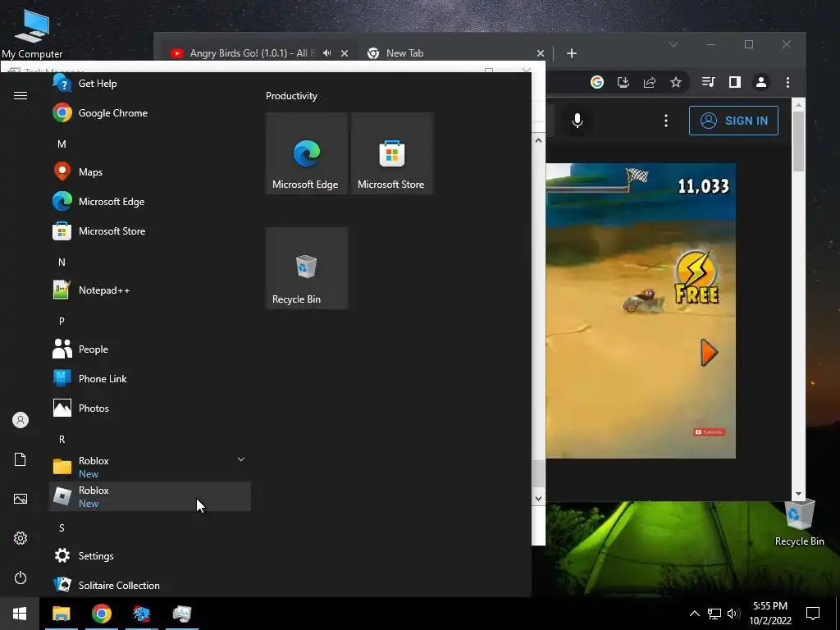Jump to the letter M section header
Screen dimensions: 840x630
point(62,144)
